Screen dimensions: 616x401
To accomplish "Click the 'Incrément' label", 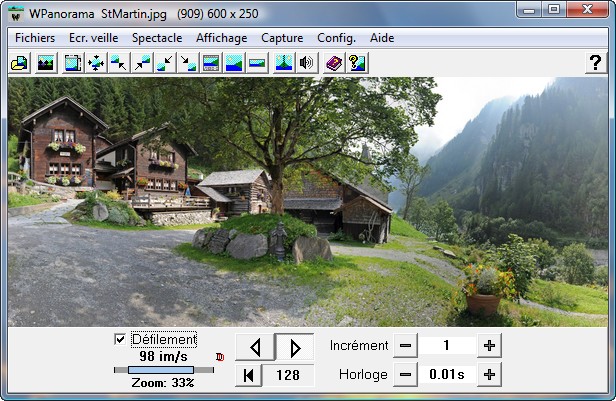I will coord(359,346).
